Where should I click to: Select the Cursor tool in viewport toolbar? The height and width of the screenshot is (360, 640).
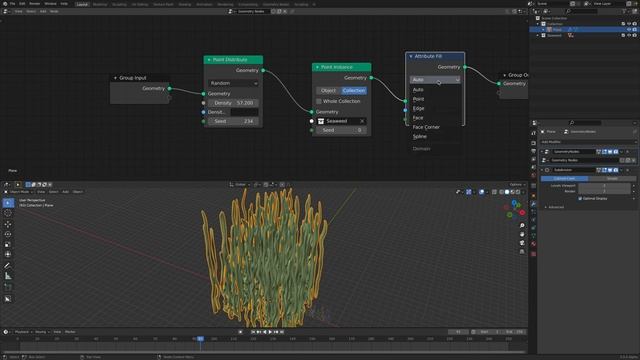(8, 213)
